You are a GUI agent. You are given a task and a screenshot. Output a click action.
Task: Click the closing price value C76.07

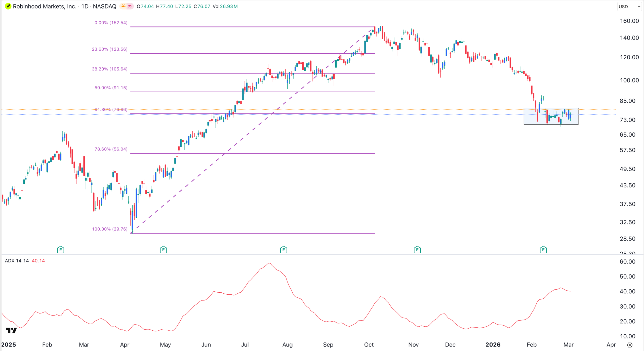202,6
